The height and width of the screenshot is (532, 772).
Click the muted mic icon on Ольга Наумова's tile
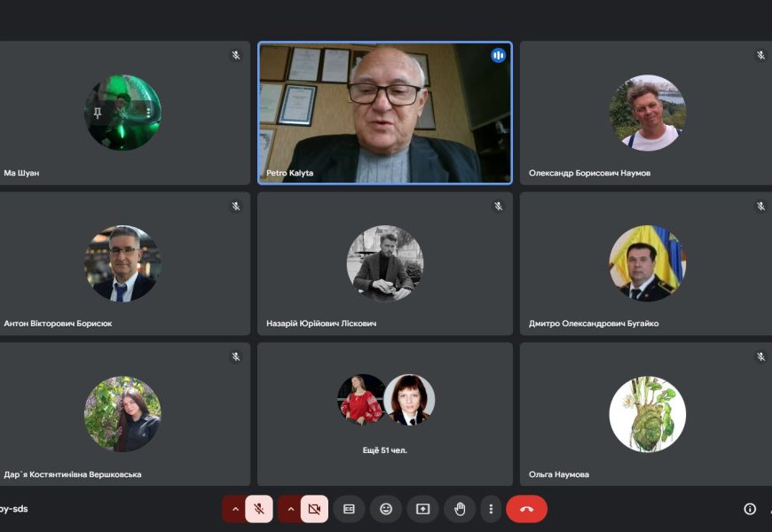pyautogui.click(x=760, y=356)
